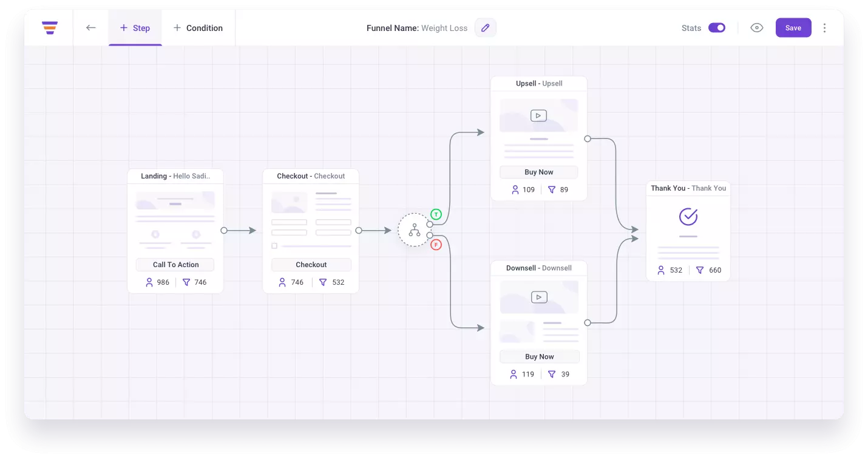Disable the Stats toggle
868x459 pixels.
[x=716, y=27]
